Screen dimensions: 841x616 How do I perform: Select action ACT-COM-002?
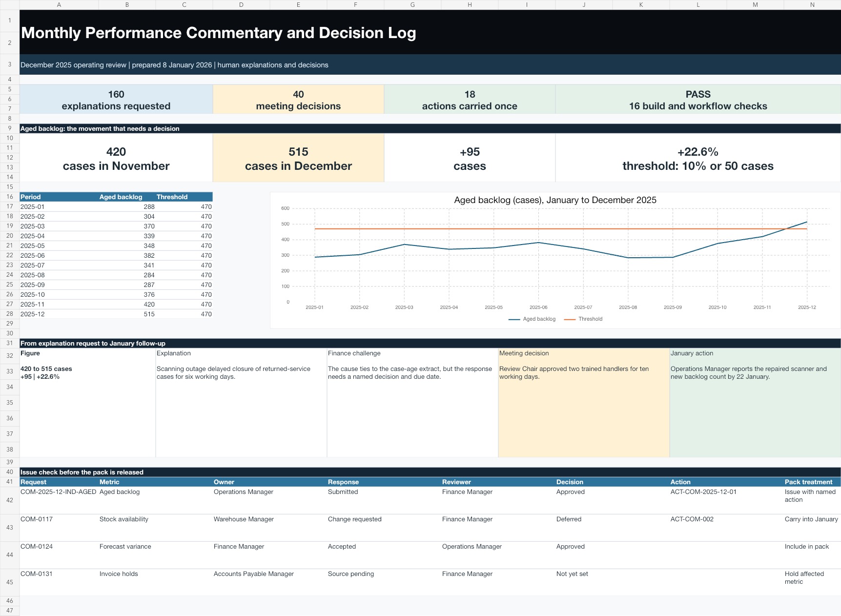(x=727, y=528)
